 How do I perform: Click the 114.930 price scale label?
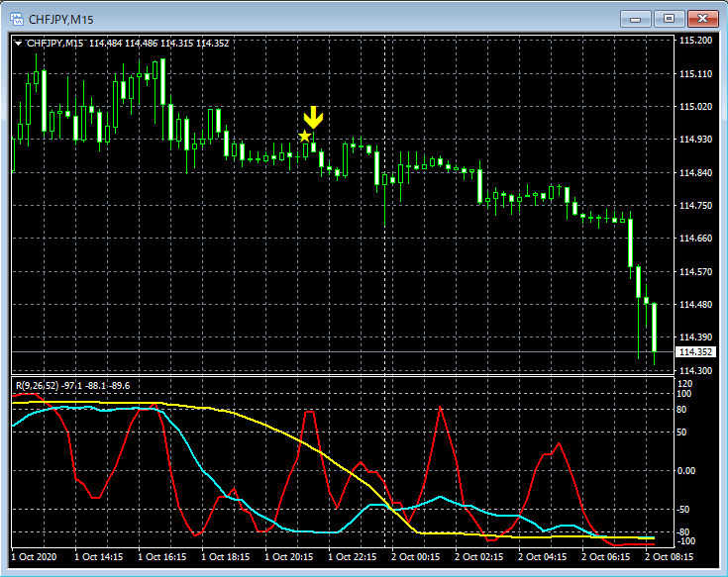tap(695, 140)
